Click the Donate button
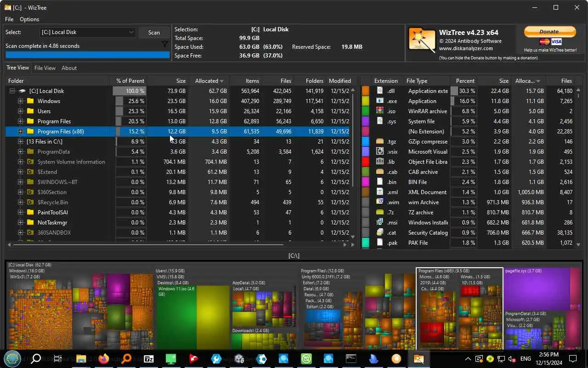 pyautogui.click(x=549, y=31)
